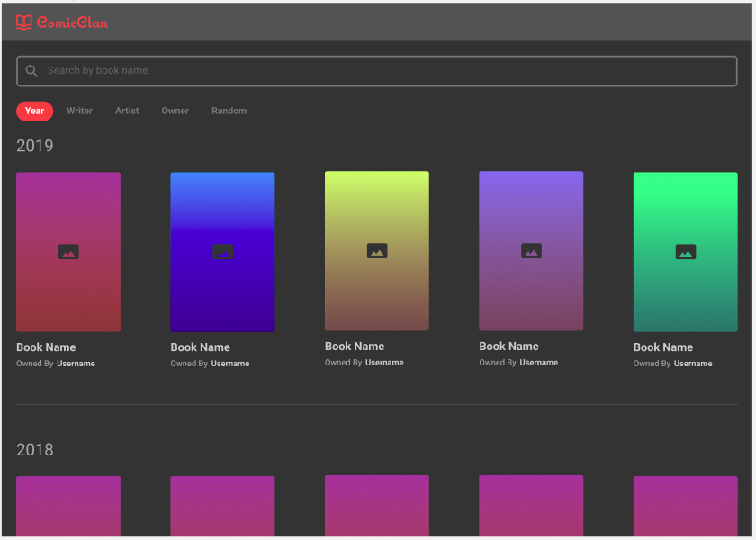Click the 2018 year heading
Screen dimensions: 756x540
(x=35, y=450)
